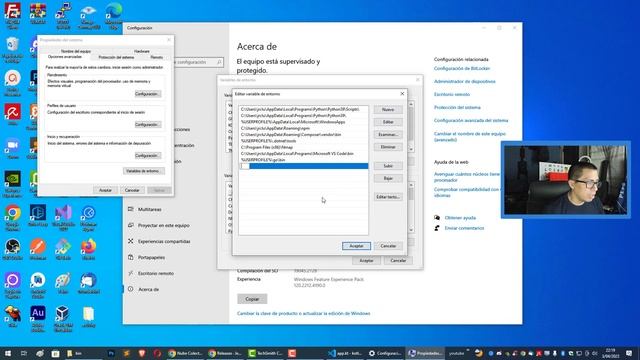Open Nombre del equipo tab
Viewport: 640px width, 360px height.
(x=76, y=51)
